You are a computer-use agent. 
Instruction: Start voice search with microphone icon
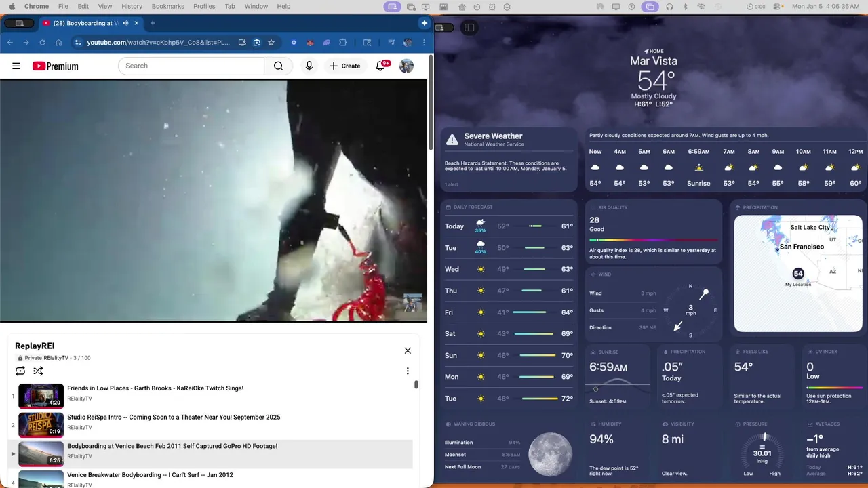pyautogui.click(x=309, y=66)
